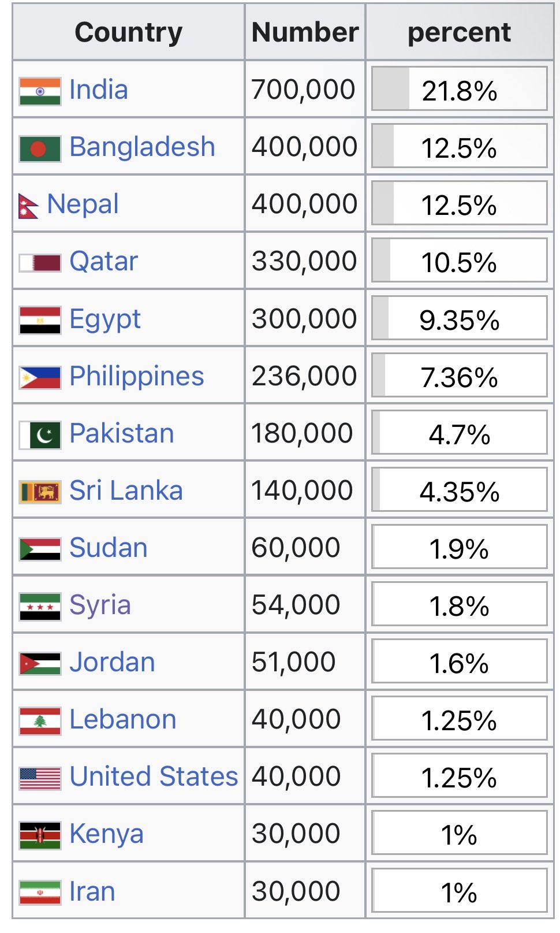Click the Country column header
This screenshot has width=560, height=933.
click(129, 32)
